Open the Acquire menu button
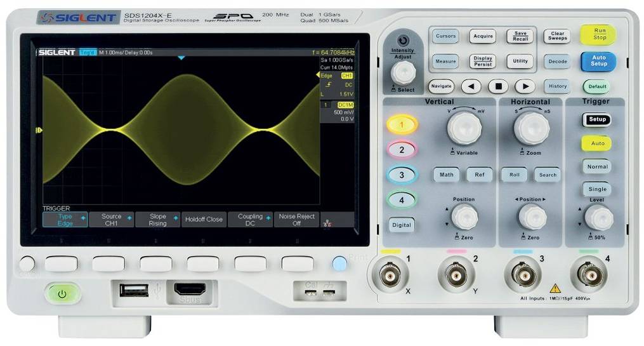644x346 pixels. [x=483, y=36]
